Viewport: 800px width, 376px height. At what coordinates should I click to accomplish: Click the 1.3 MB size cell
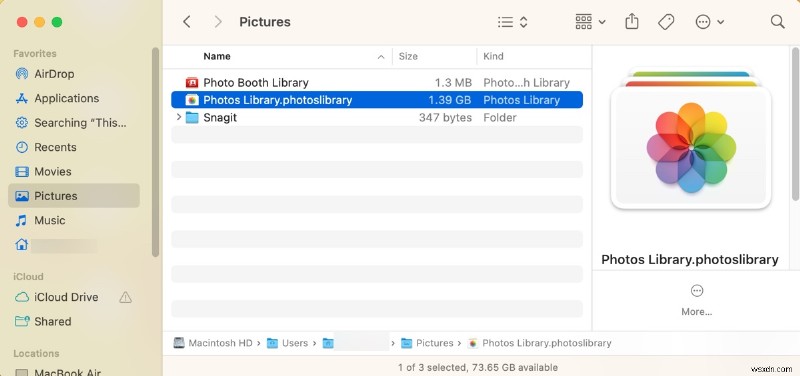pos(453,83)
